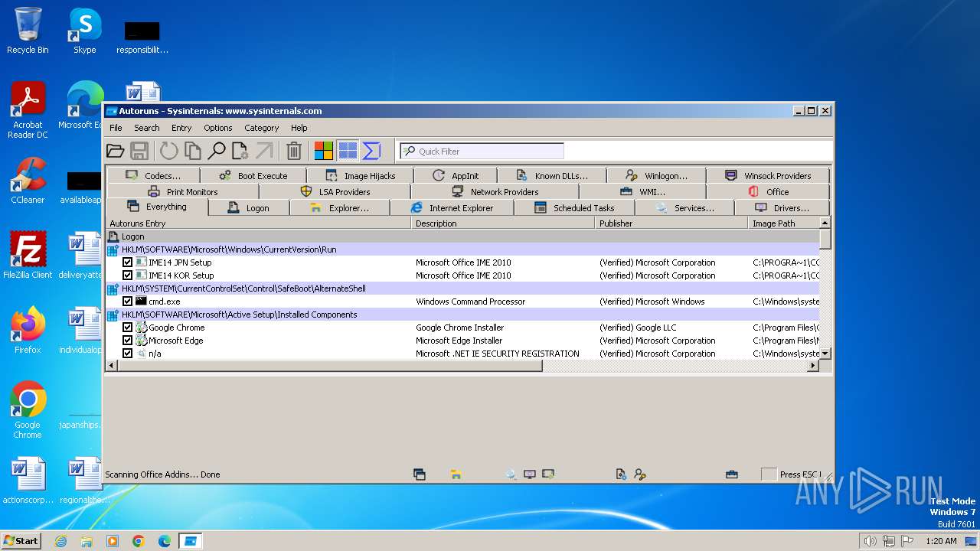Click the volume speaker tray icon
Screen dimensions: 980x551
(x=870, y=541)
